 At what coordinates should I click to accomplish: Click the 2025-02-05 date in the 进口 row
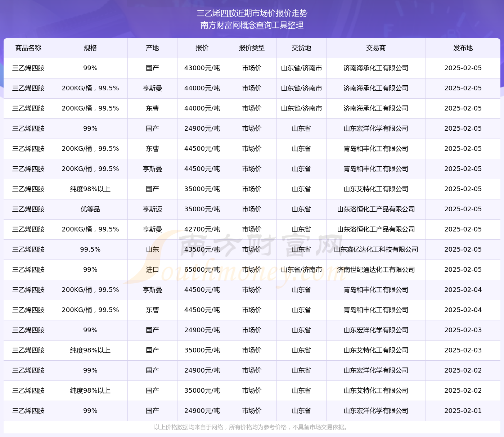click(463, 270)
